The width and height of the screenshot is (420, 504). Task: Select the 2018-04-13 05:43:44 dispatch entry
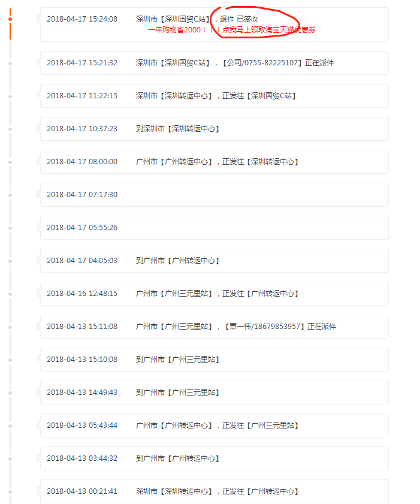pos(214,425)
